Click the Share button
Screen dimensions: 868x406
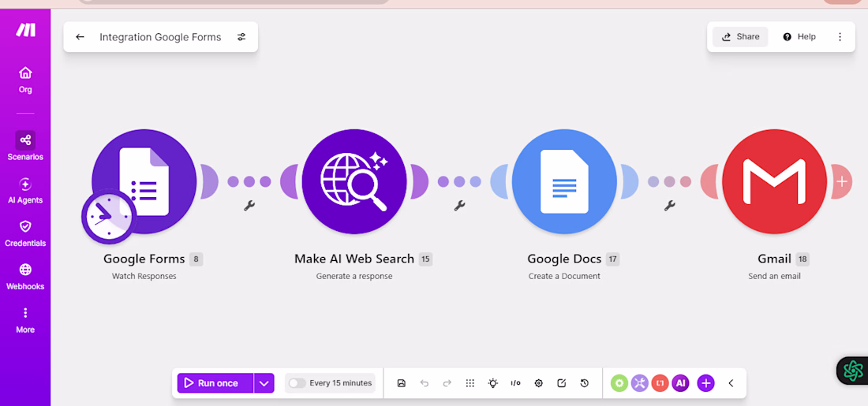740,36
